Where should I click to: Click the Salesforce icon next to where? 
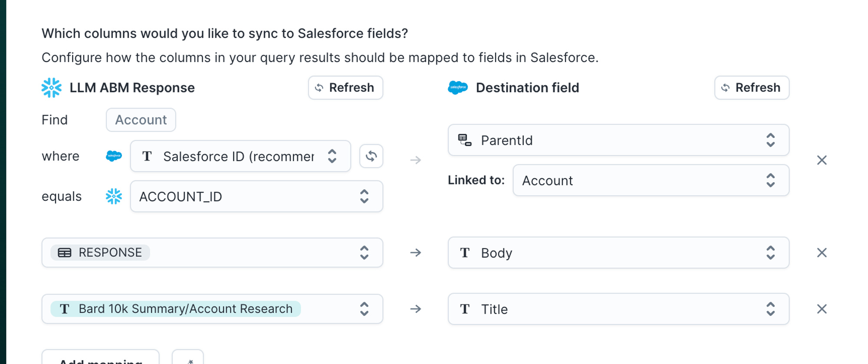(114, 156)
